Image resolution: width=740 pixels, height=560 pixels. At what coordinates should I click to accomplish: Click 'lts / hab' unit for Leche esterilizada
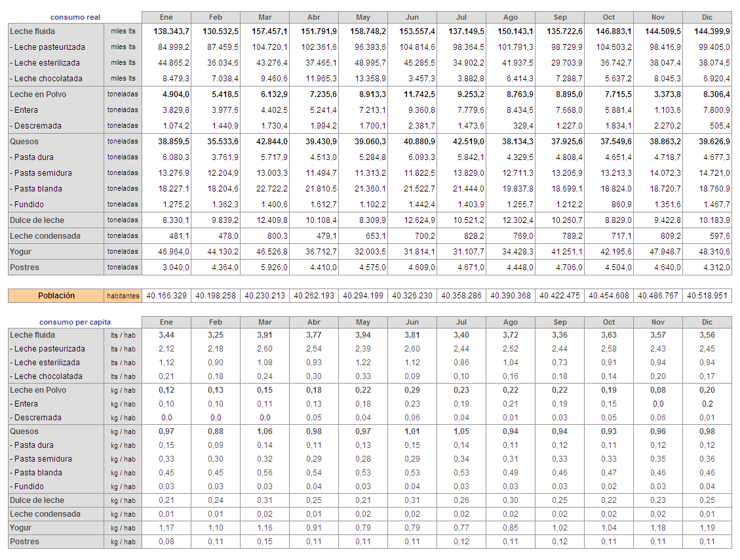click(x=123, y=363)
